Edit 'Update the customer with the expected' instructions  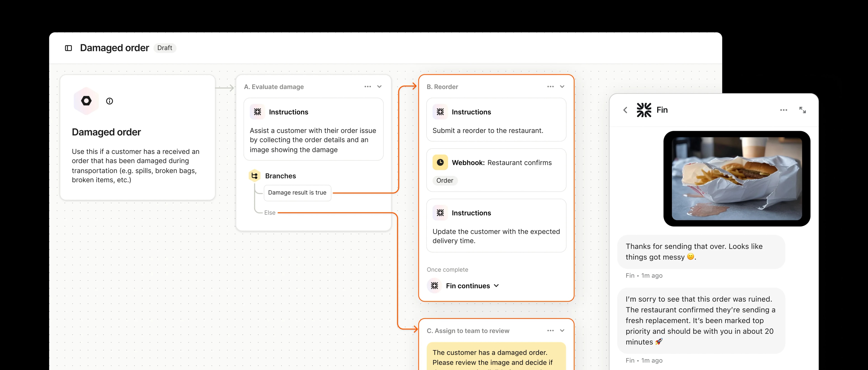[496, 236]
